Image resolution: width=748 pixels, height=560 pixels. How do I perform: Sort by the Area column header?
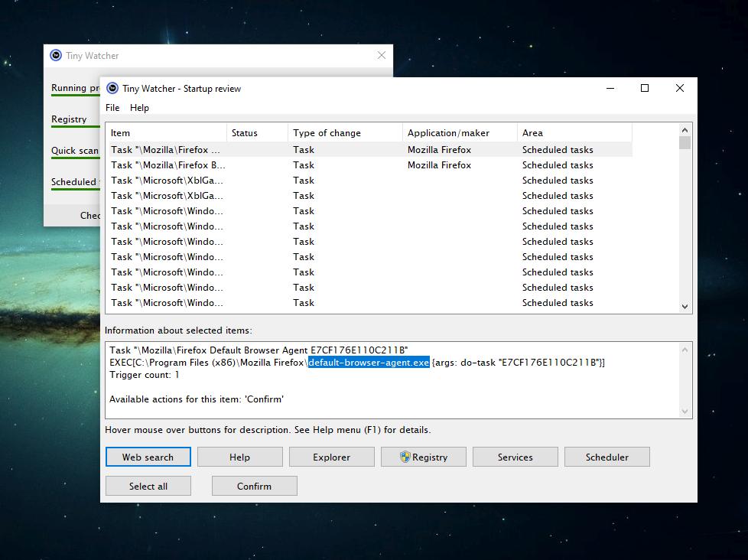click(x=574, y=132)
